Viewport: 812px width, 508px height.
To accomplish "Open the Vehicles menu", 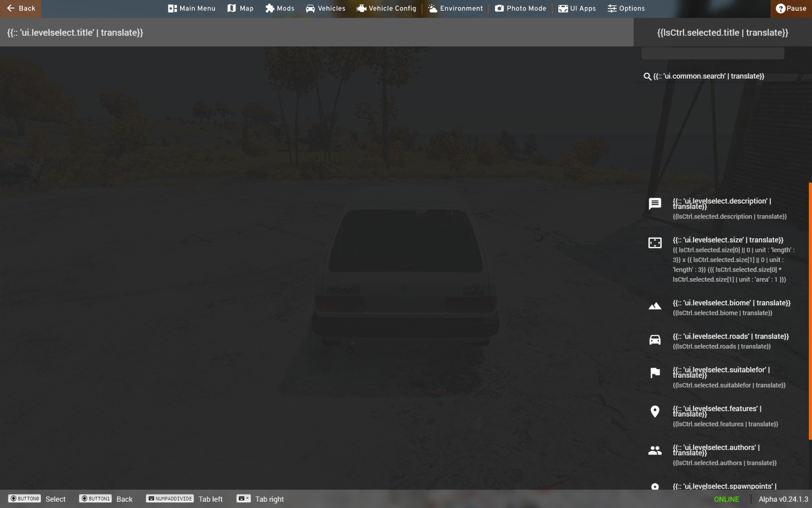I will 325,8.
